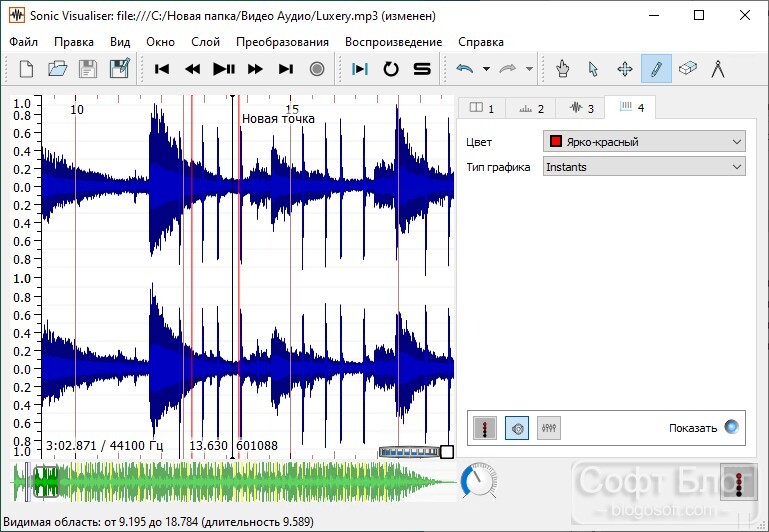Toggle the Показать layer visibility LED
Image resolution: width=769 pixels, height=532 pixels.
pyautogui.click(x=731, y=427)
